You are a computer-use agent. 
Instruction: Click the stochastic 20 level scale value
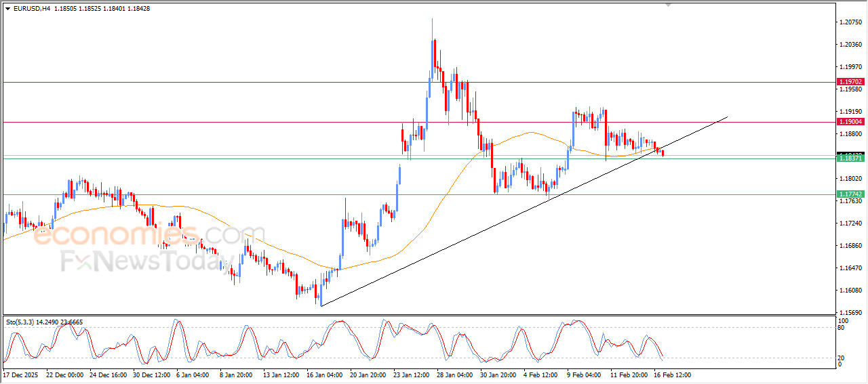842,358
